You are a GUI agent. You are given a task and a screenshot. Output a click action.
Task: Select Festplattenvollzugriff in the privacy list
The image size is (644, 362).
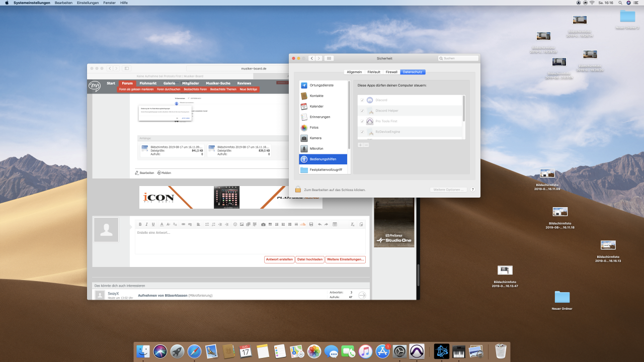324,170
